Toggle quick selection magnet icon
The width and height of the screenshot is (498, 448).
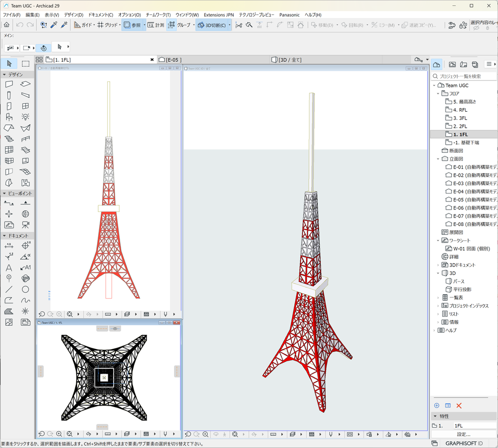click(x=44, y=48)
